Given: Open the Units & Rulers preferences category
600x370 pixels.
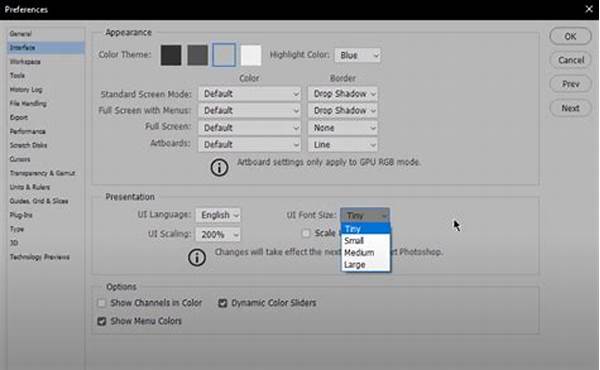Looking at the screenshot, I should 30,187.
